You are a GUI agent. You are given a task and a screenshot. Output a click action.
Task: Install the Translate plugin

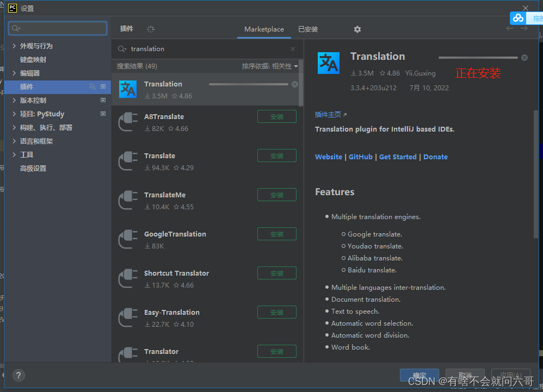[x=277, y=155]
